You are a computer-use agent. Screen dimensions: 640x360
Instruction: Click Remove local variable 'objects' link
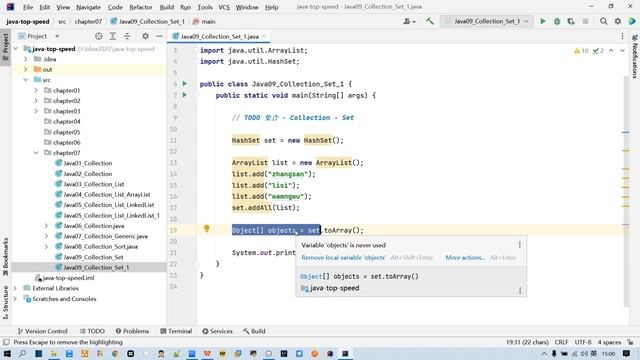(344, 258)
